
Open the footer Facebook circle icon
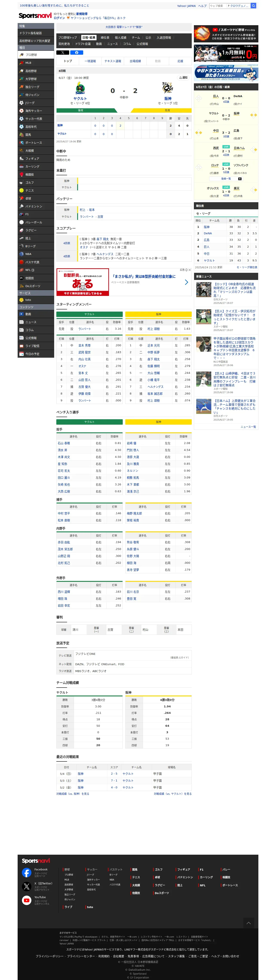tap(27, 872)
